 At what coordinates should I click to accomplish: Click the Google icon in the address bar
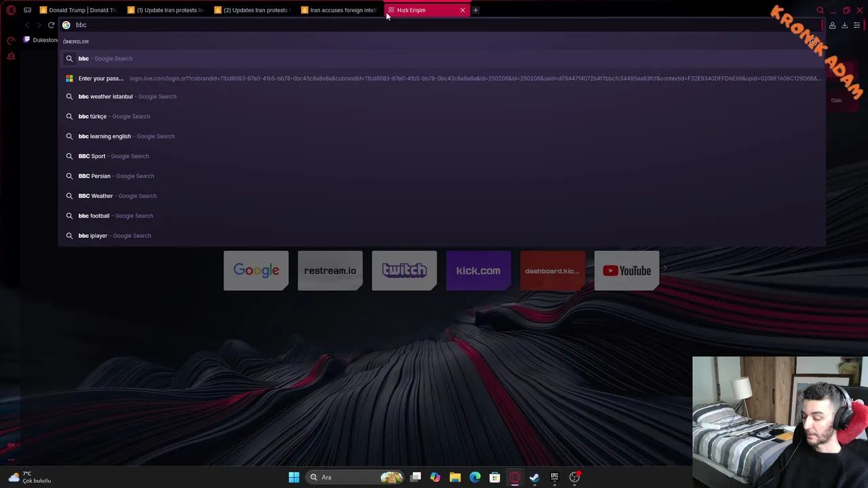pyautogui.click(x=66, y=25)
